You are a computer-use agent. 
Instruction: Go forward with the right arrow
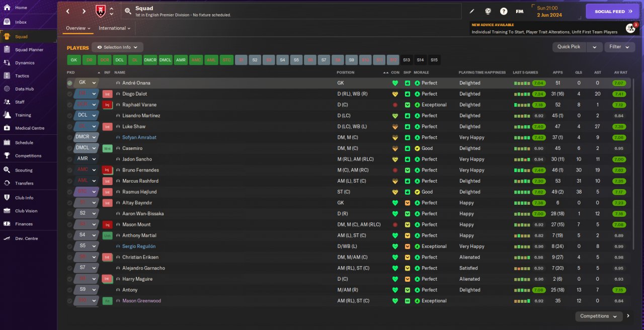pos(84,11)
